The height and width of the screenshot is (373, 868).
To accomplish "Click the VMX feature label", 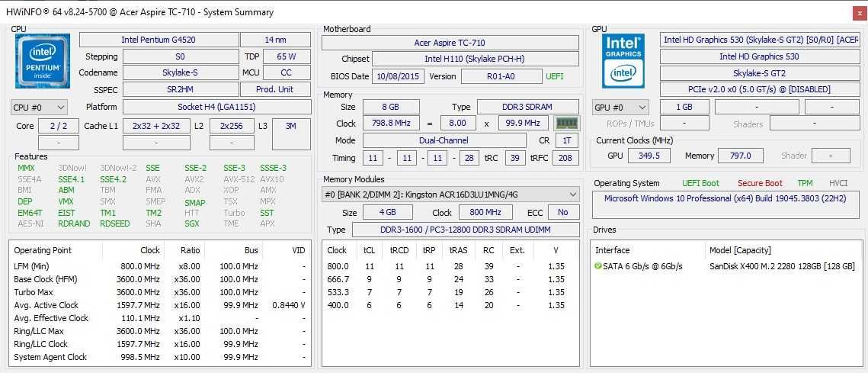I will (x=66, y=201).
